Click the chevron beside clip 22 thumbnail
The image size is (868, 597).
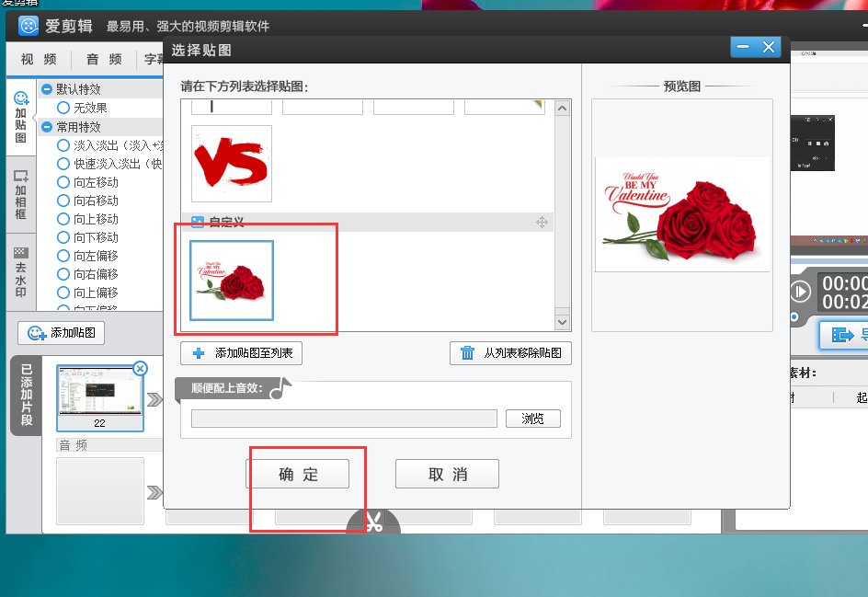click(x=154, y=399)
